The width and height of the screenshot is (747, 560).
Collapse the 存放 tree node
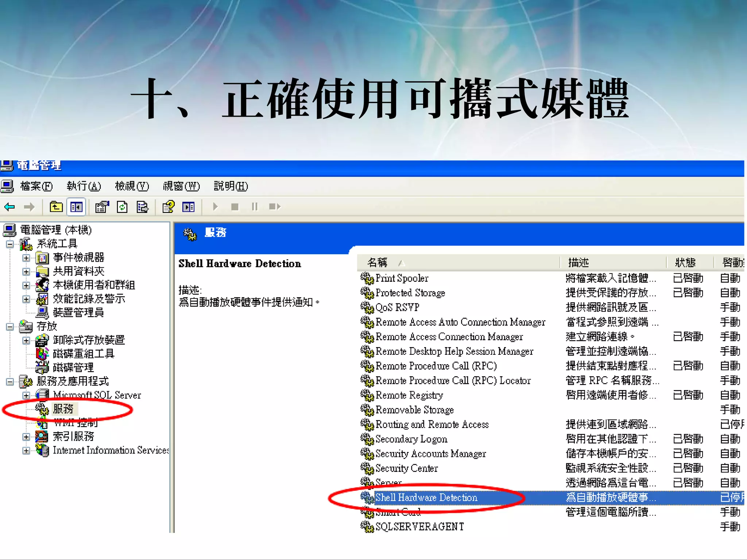click(x=10, y=327)
